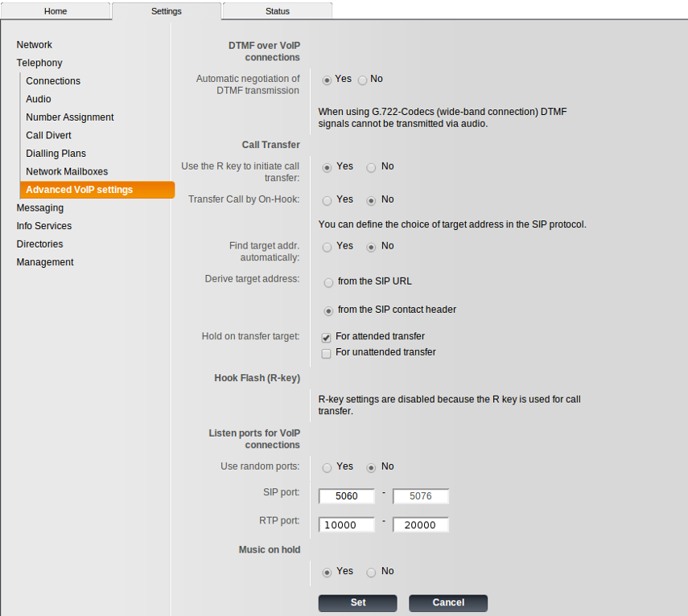
Task: Open the Dialling Plans page
Action: [x=56, y=154]
